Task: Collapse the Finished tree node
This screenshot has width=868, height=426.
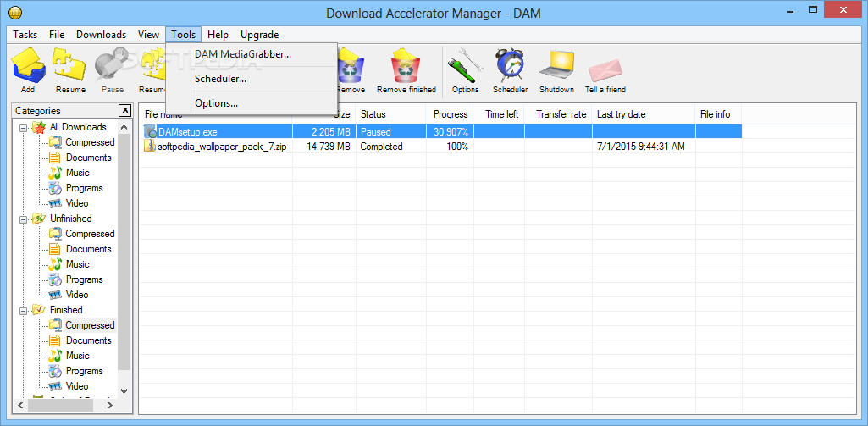Action: point(23,310)
